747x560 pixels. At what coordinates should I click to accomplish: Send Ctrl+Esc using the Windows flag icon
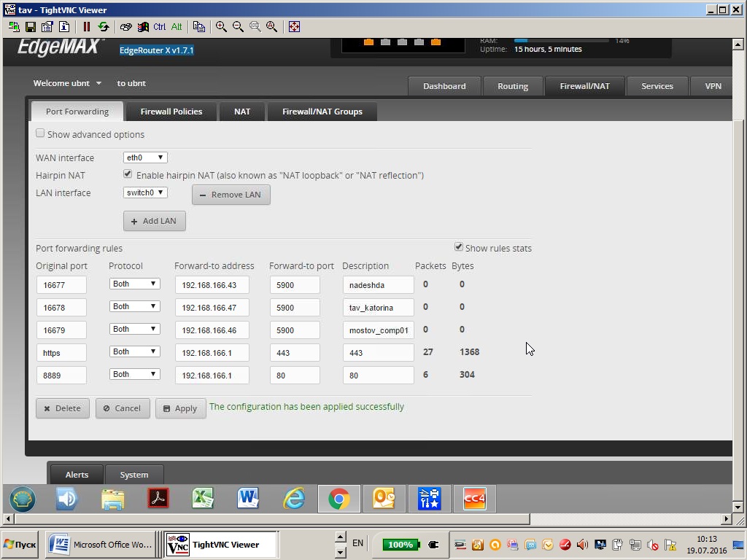(143, 27)
